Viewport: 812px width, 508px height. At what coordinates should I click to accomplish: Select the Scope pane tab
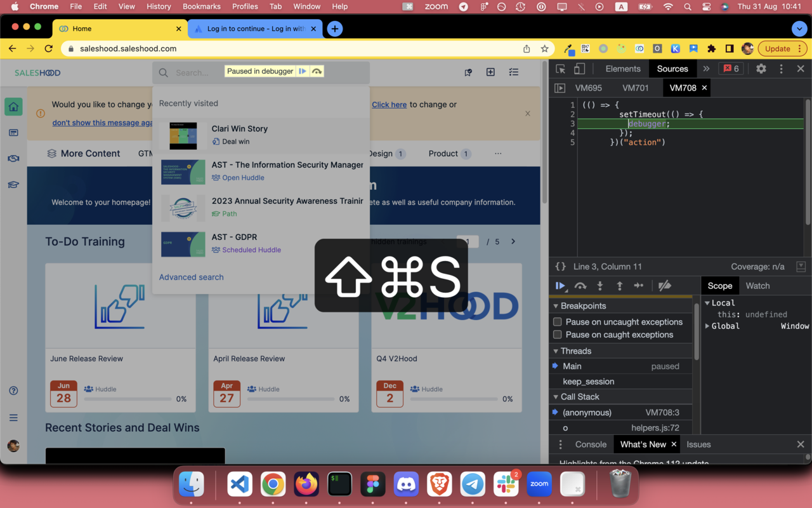click(x=720, y=286)
